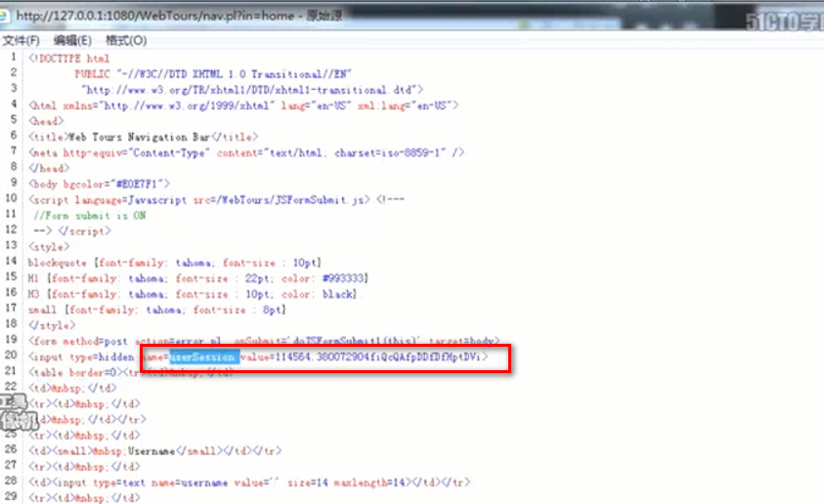The image size is (824, 504).
Task: Click the blockquote font-family style line
Action: click(x=174, y=263)
